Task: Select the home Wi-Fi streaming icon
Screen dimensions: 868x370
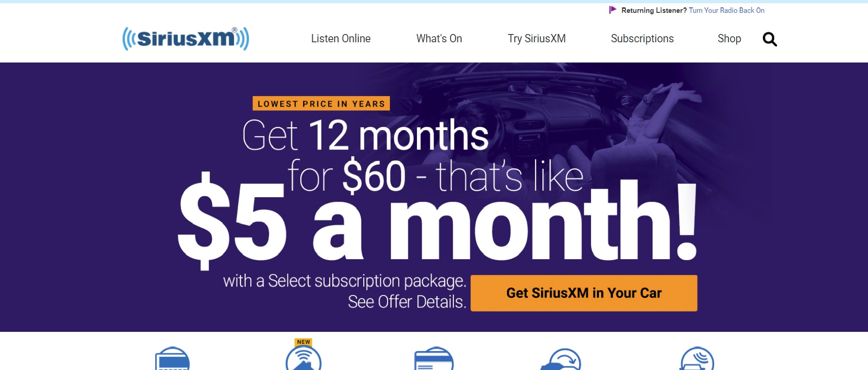Action: 304,359
